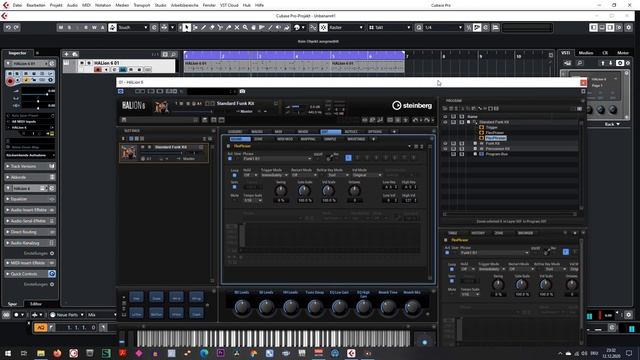This screenshot has width=640, height=360.
Task: Expand the Track Versions inspector section
Action: (x=29, y=166)
